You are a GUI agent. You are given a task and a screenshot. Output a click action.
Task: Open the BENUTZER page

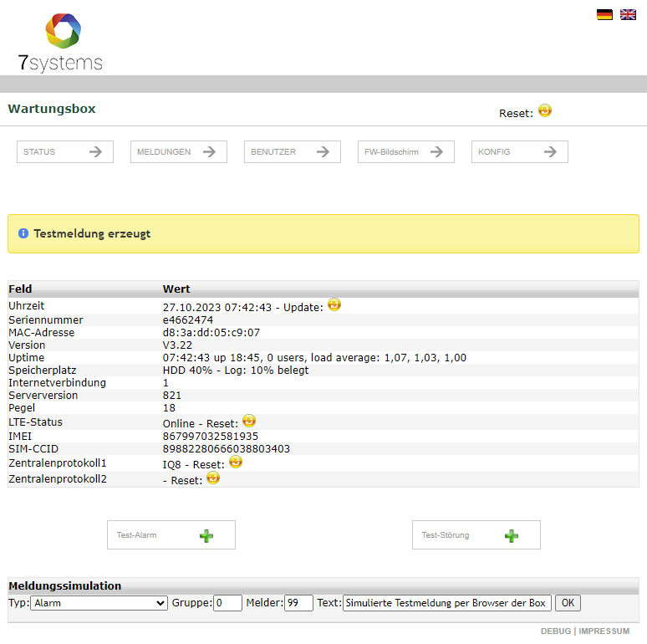click(293, 152)
